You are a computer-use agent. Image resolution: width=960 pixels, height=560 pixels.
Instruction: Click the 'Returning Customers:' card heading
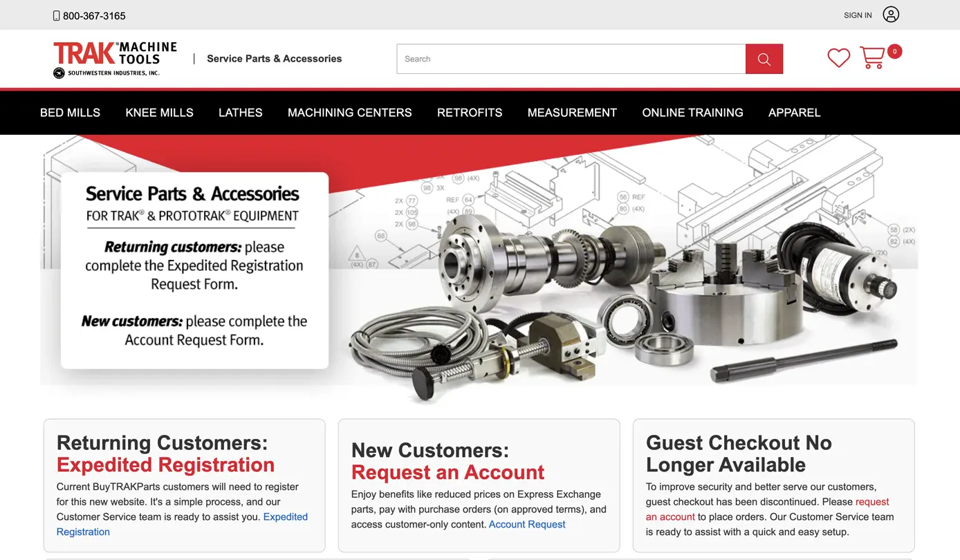162,442
